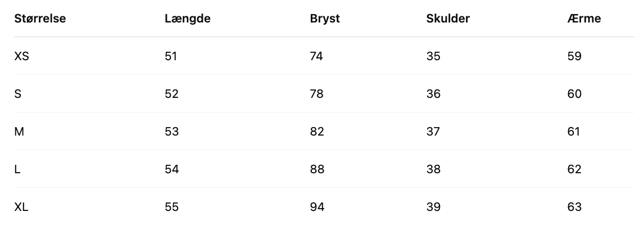The height and width of the screenshot is (234, 644).
Task: Click chest value 94 for XL
Action: 317,207
